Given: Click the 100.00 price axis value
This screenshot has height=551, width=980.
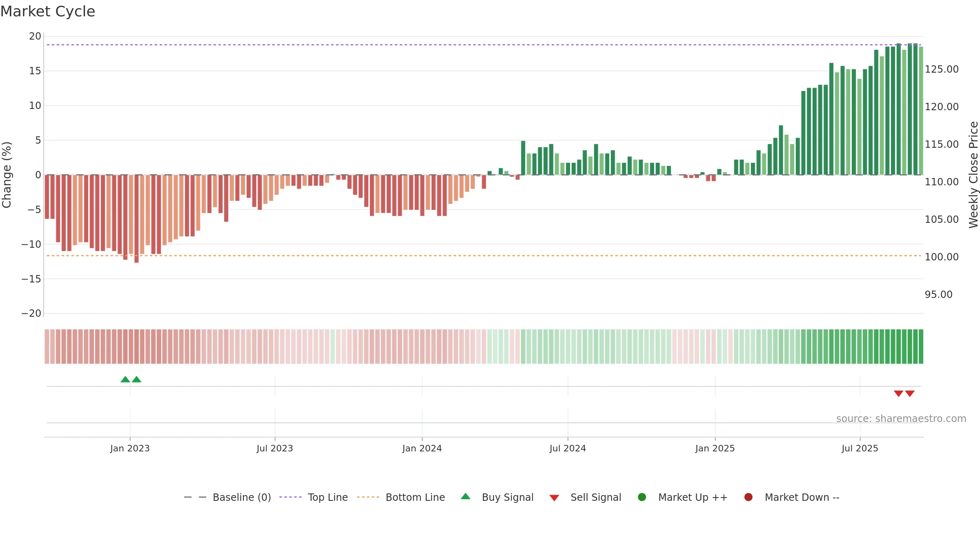Looking at the screenshot, I should click(942, 257).
